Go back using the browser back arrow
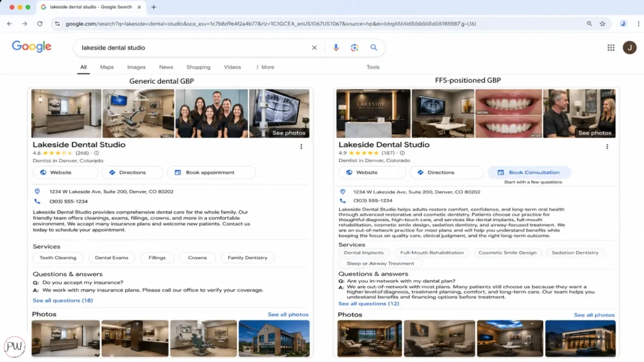The width and height of the screenshot is (644, 362). 9,24
